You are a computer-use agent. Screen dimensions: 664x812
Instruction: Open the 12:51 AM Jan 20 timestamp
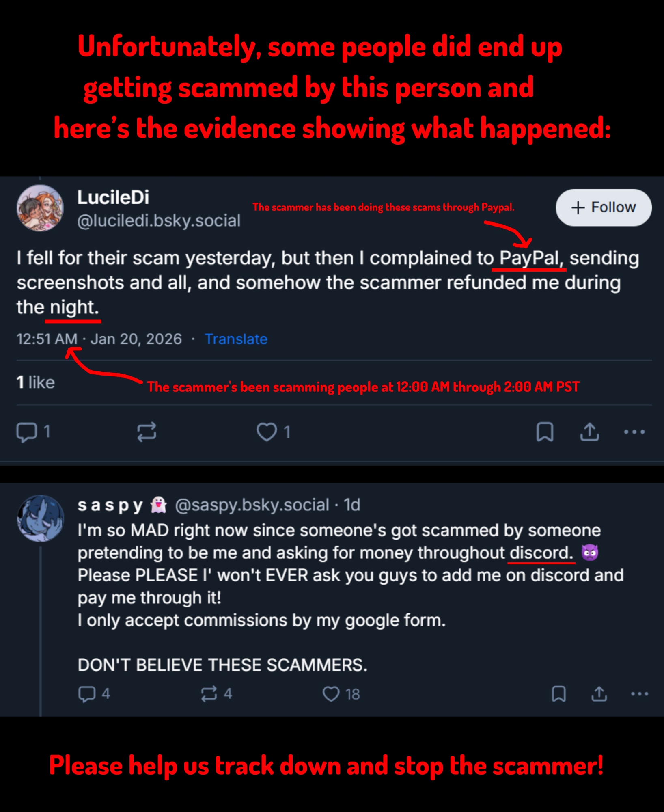tap(99, 339)
